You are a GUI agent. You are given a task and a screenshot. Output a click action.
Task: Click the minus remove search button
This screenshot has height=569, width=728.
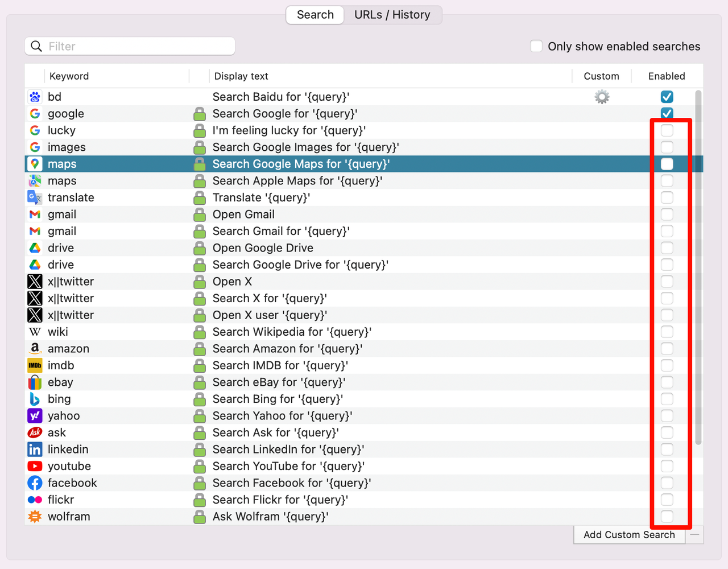pyautogui.click(x=694, y=535)
